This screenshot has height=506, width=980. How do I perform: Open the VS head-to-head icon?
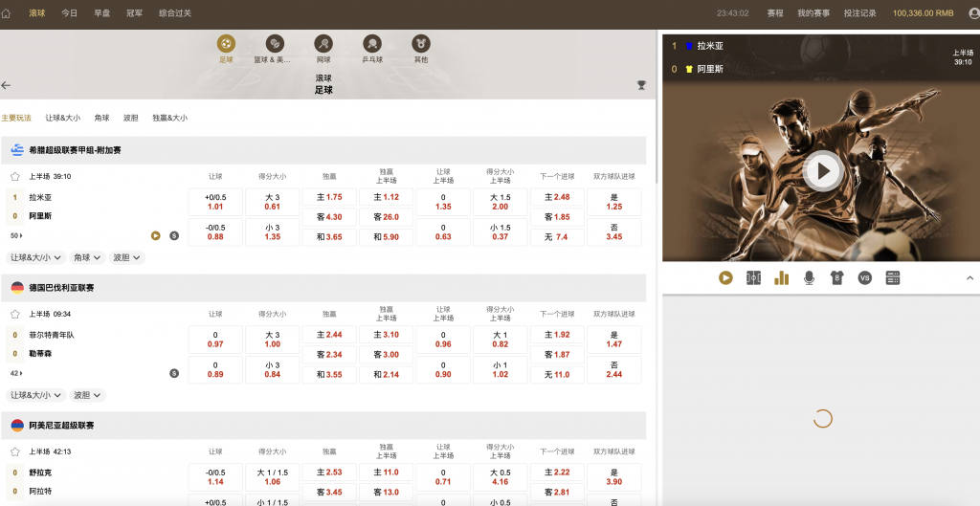865,277
